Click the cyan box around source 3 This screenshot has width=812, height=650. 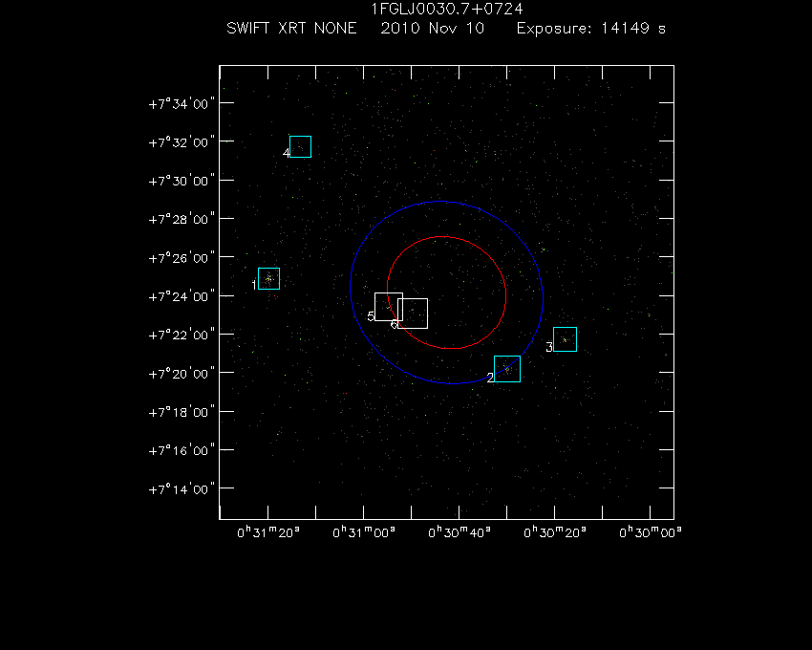coord(565,339)
